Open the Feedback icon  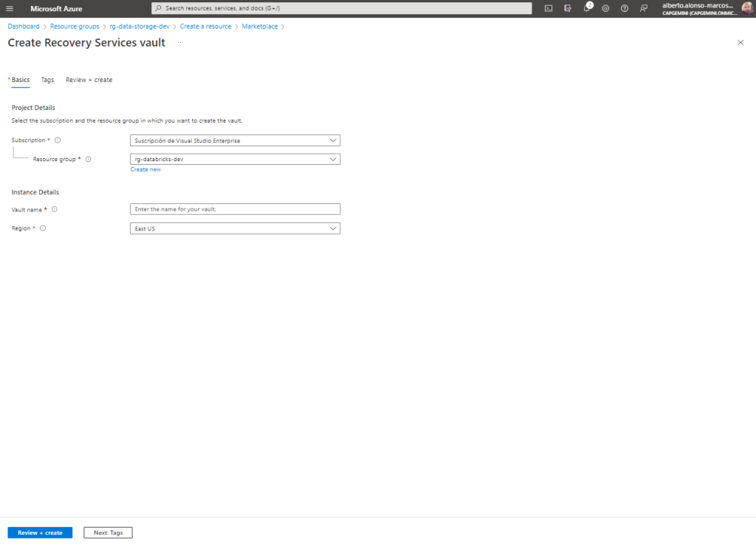tap(644, 8)
